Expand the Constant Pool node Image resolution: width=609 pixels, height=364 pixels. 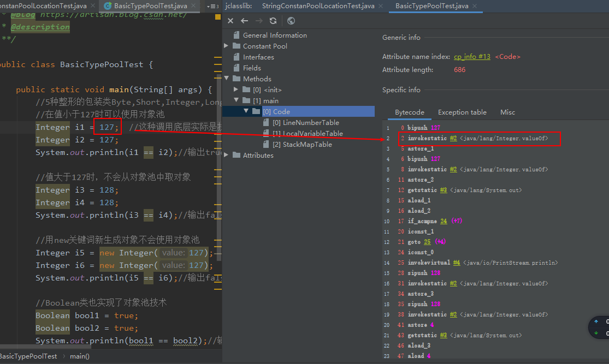(x=226, y=46)
